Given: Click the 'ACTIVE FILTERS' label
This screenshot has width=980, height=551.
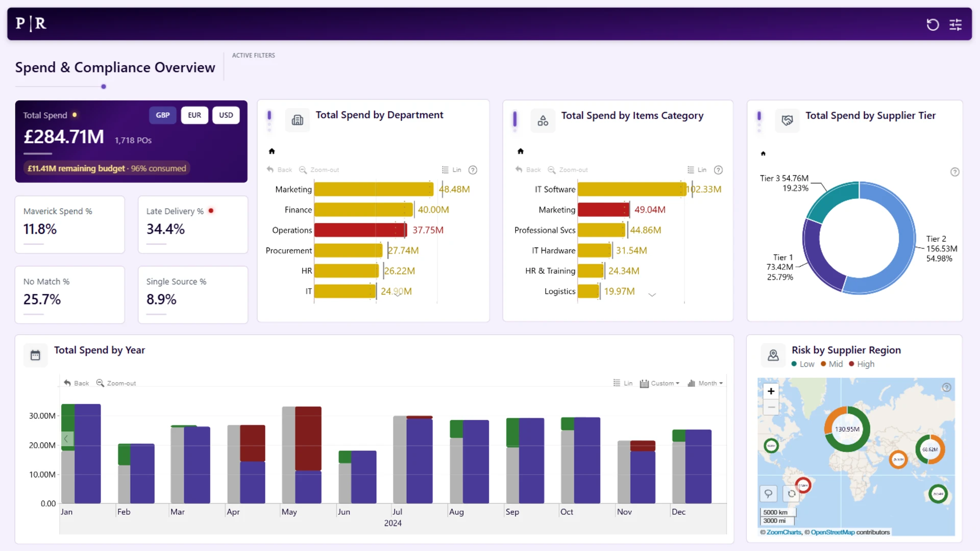Looking at the screenshot, I should point(254,55).
